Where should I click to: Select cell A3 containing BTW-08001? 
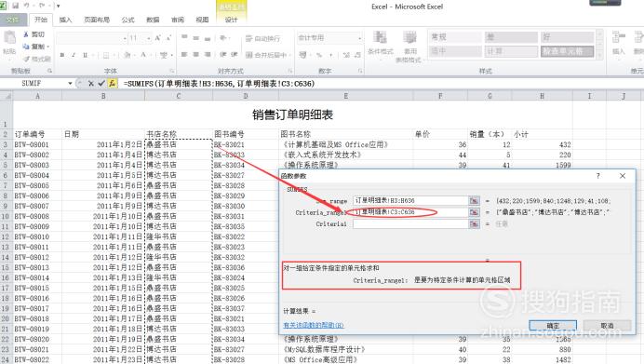[x=37, y=144]
